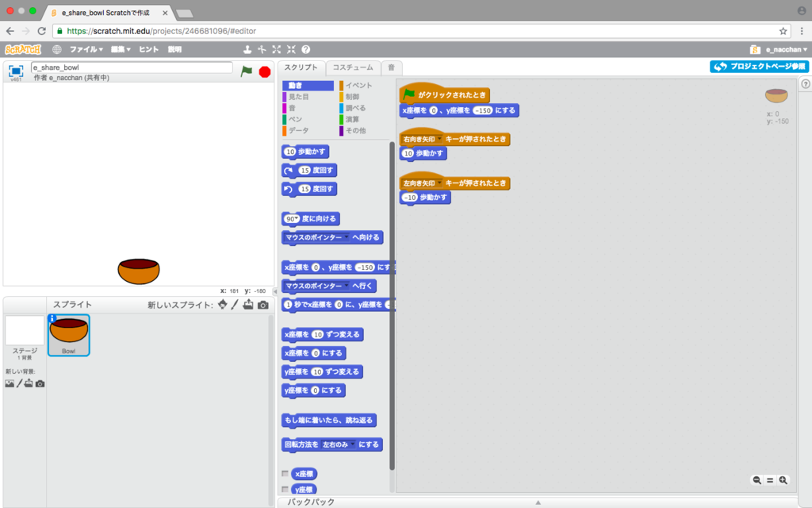Open 左向き矢印 key dropdown in script
The image size is (812, 508).
pyautogui.click(x=439, y=183)
